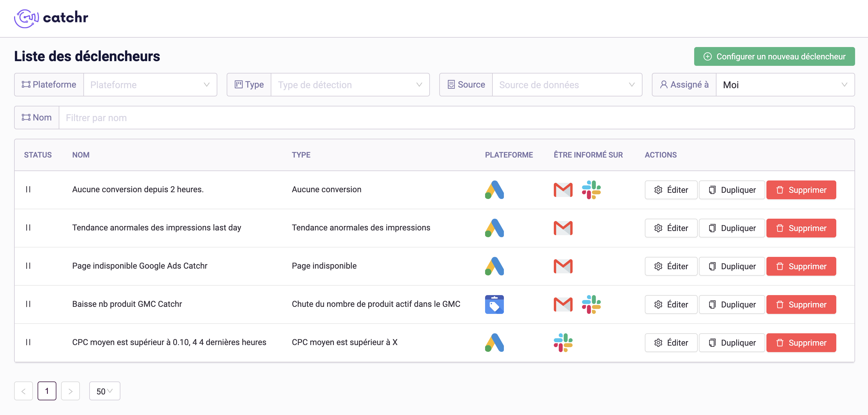The height and width of the screenshot is (415, 868).
Task: Click Gmail icon in Tendance anormales row
Action: coord(563,228)
